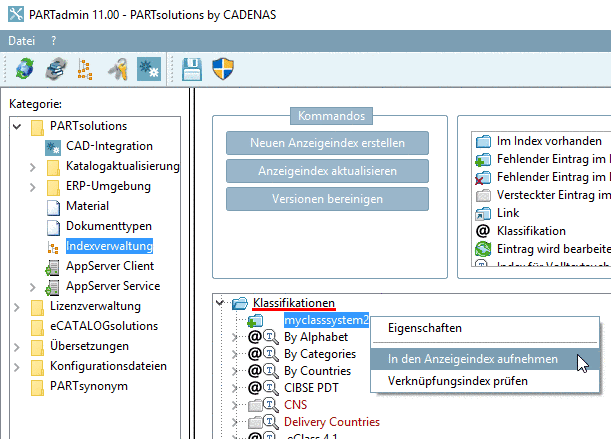Click the Im Index vorhanden legend icon
The image size is (611, 439).
(483, 141)
